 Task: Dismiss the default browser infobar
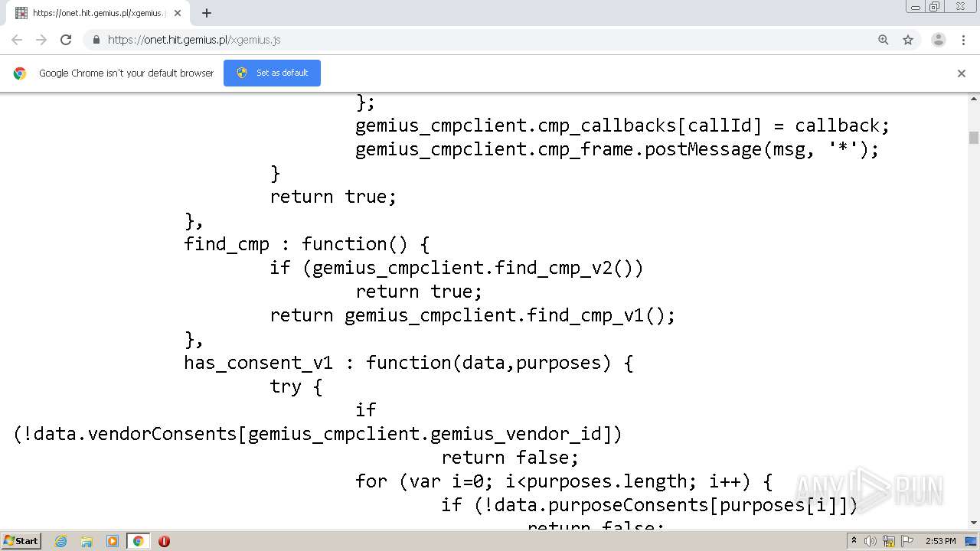pos(962,73)
